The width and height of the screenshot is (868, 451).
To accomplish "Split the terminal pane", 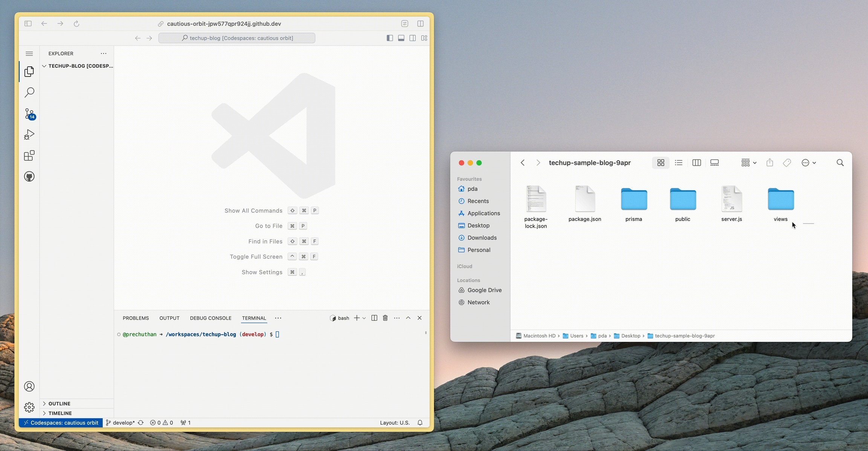I will coord(374,318).
